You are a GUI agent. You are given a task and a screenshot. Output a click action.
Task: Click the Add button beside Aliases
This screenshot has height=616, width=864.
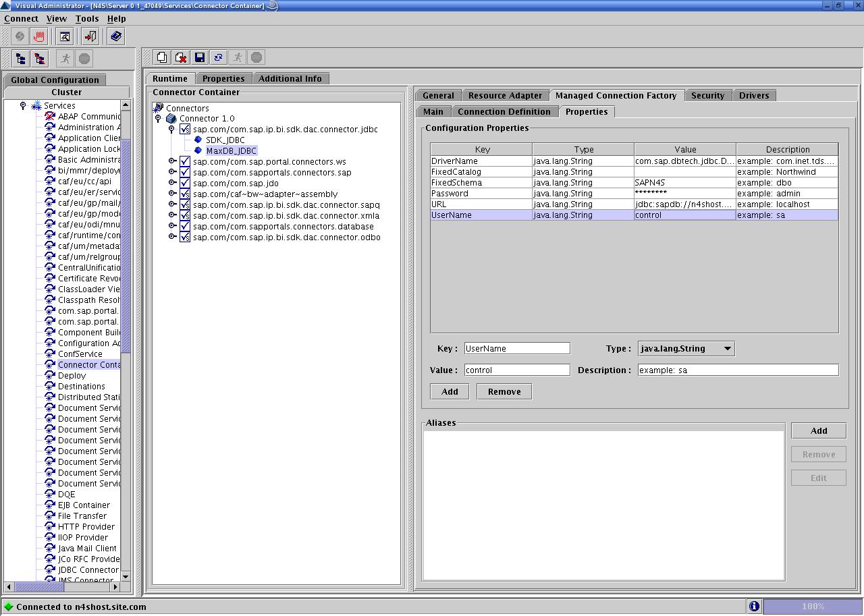818,430
